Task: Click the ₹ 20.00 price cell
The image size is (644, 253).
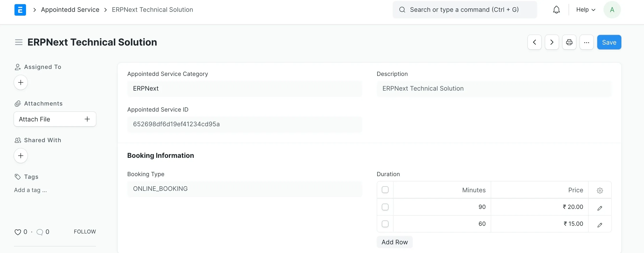Action: [x=539, y=207]
